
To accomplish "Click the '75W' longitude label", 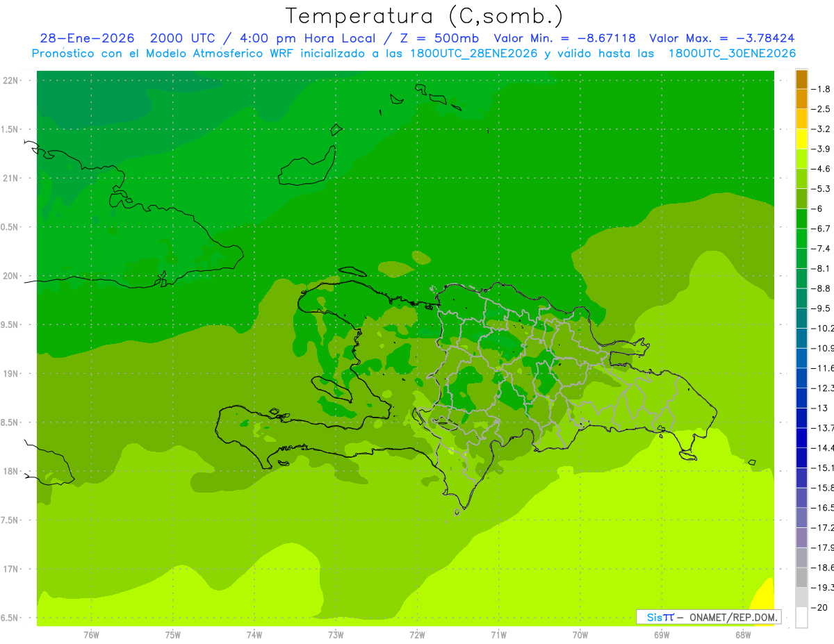I will [173, 635].
